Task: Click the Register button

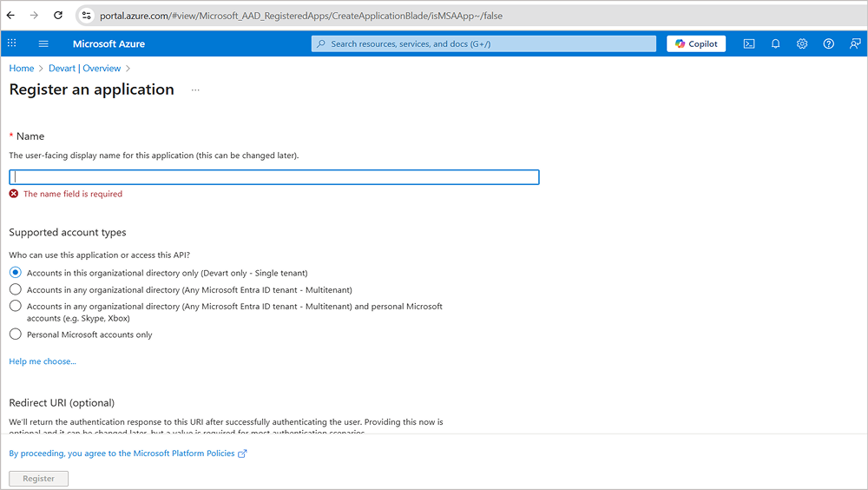Action: [x=39, y=479]
